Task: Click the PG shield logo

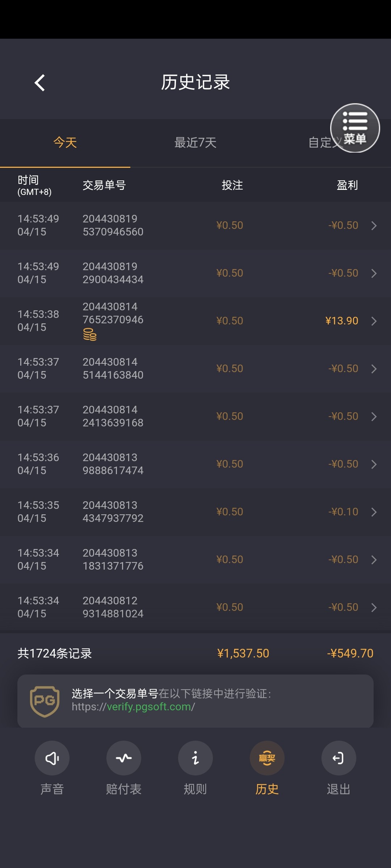Action: 45,701
